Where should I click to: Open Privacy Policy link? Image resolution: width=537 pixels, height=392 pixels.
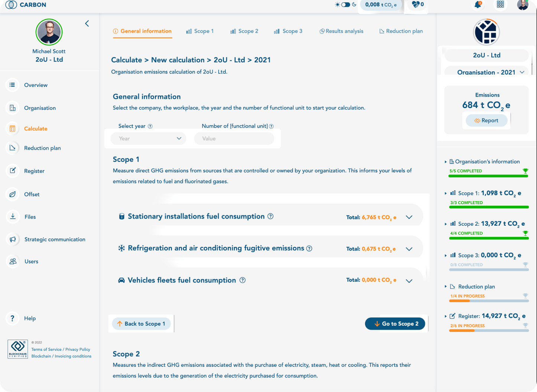click(78, 349)
